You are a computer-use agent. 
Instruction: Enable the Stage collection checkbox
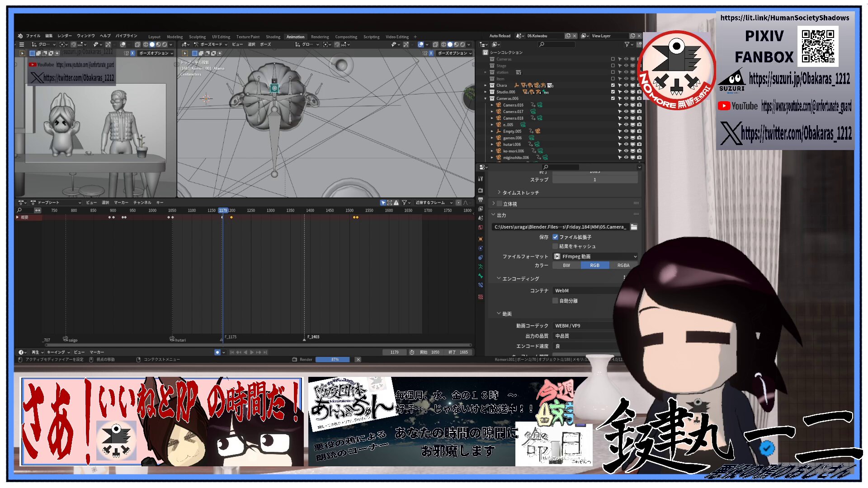[613, 66]
